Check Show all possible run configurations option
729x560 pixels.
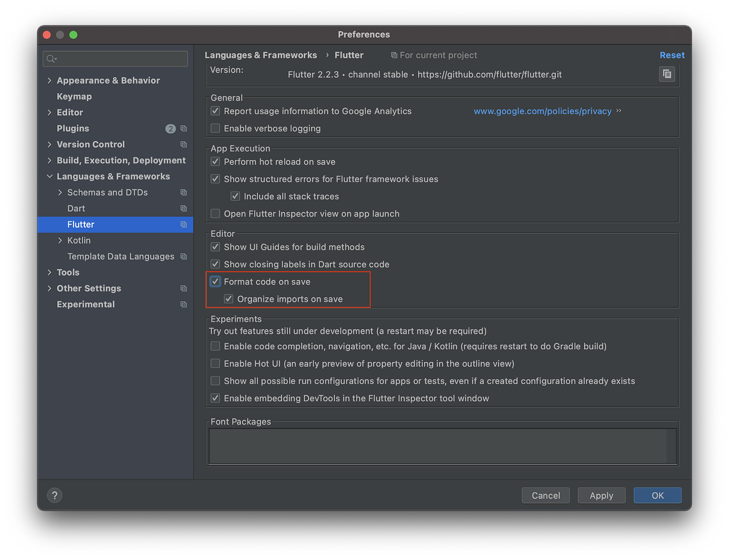pyautogui.click(x=215, y=381)
